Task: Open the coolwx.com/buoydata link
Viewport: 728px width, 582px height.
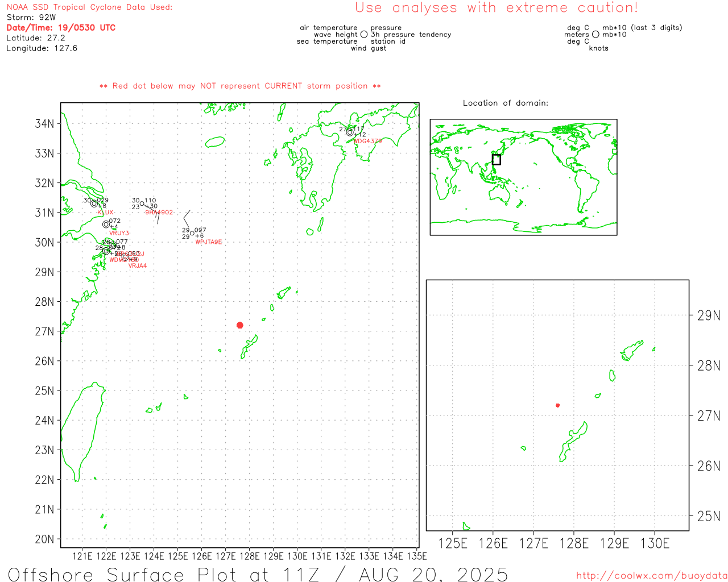Action: pos(652,576)
